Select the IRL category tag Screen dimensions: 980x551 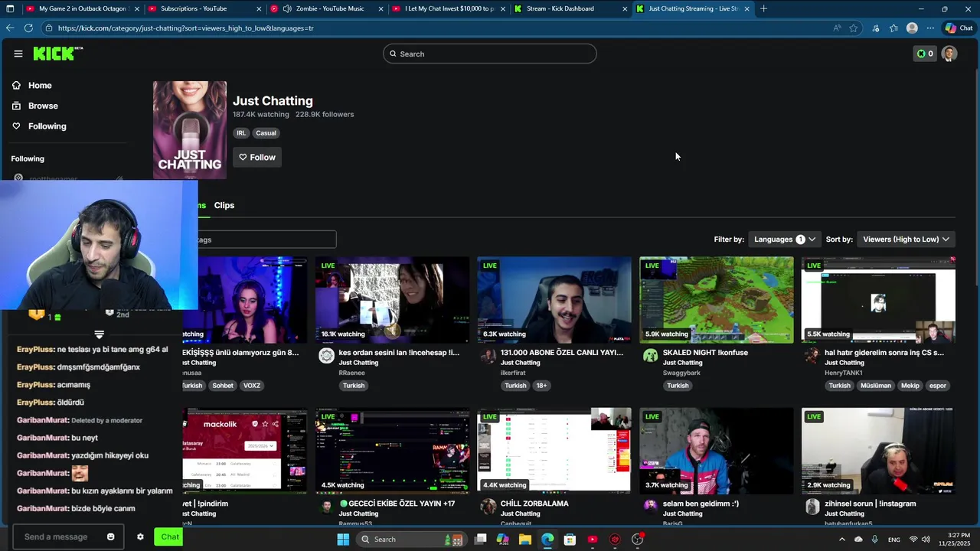coord(241,133)
